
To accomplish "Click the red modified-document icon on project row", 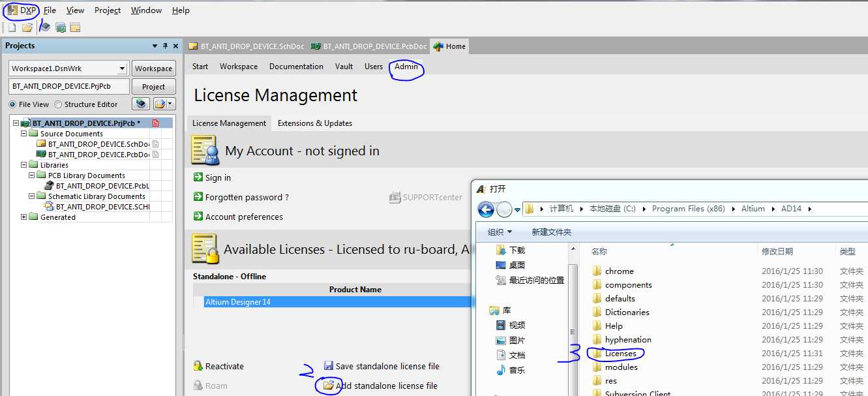I will [x=156, y=123].
